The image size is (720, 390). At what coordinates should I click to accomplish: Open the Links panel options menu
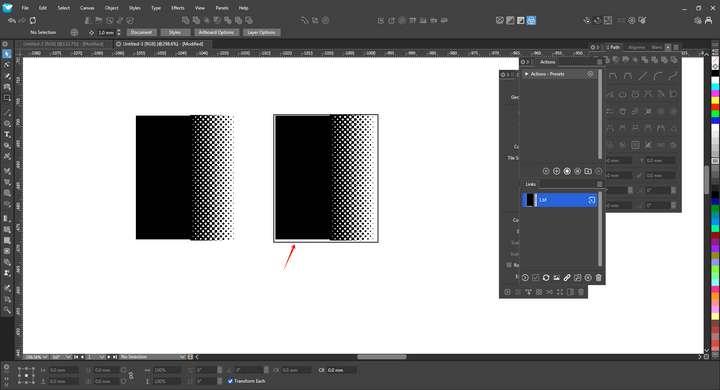(599, 184)
